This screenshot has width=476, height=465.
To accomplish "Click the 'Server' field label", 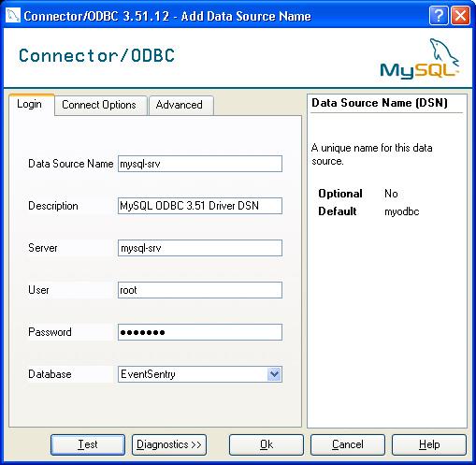I will 43,248.
